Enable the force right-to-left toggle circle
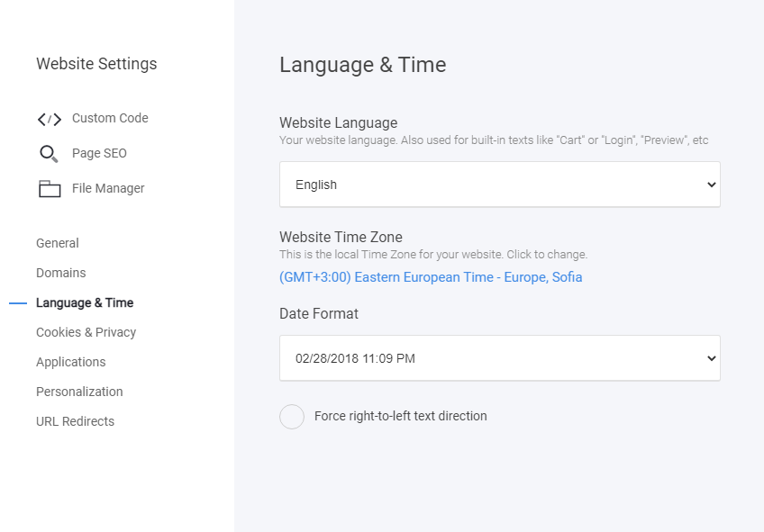 (x=292, y=417)
